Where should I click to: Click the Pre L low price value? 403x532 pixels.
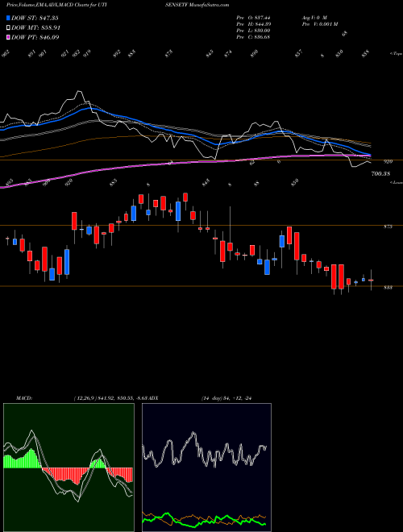click(253, 31)
